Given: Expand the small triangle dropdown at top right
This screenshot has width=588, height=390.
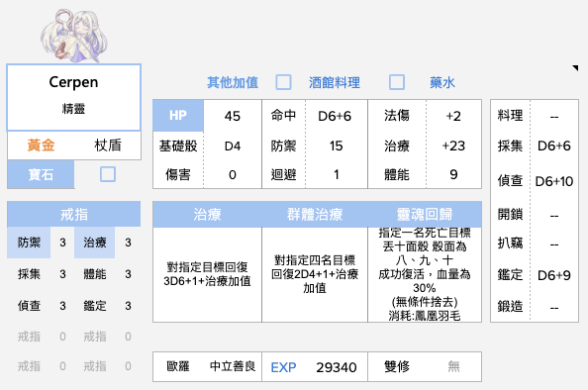Looking at the screenshot, I should tap(575, 68).
